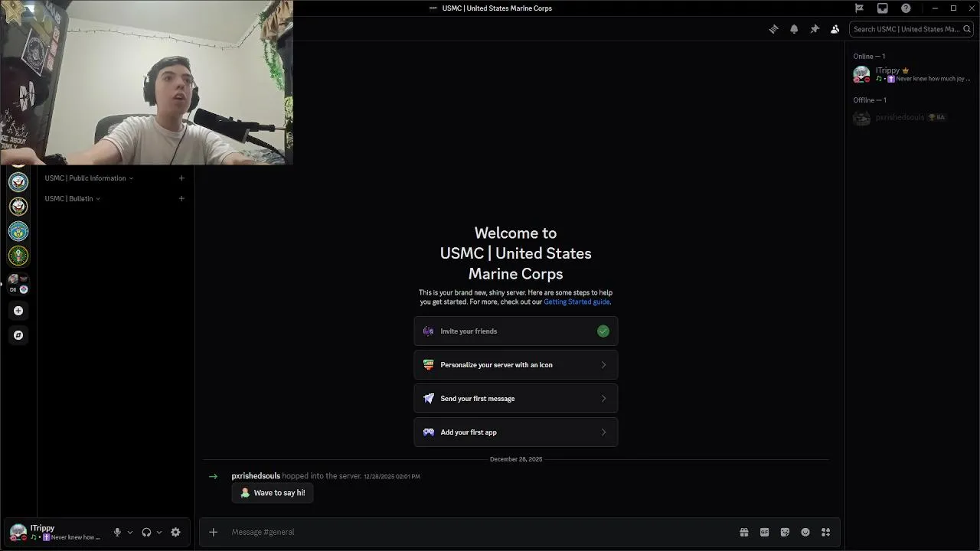
Task: Toggle microphone mute in user panel
Action: click(x=117, y=532)
